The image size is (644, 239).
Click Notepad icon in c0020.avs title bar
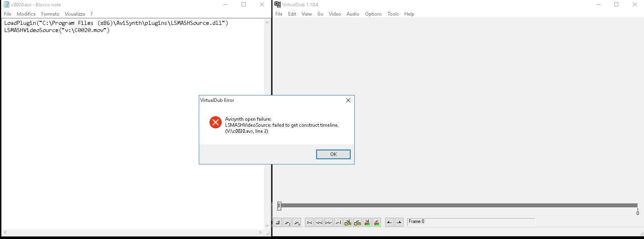tap(6, 4)
